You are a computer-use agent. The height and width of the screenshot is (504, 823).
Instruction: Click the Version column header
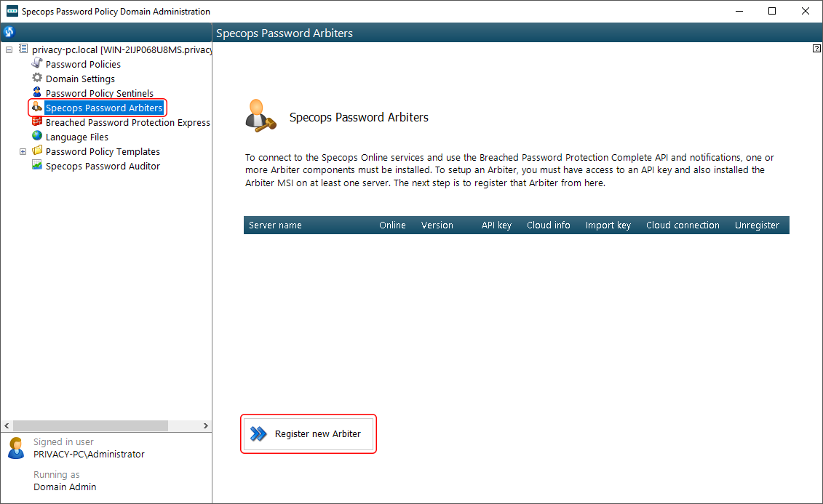pos(437,225)
